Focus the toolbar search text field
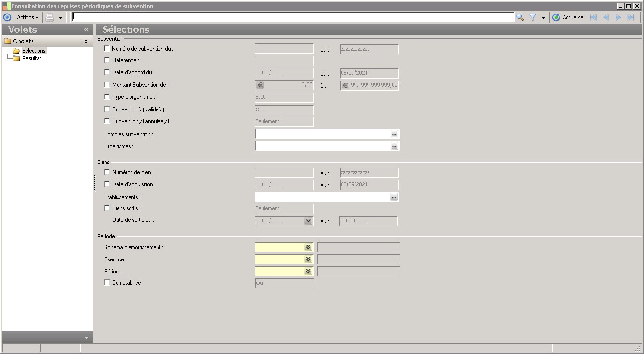The width and height of the screenshot is (644, 354). pyautogui.click(x=293, y=17)
